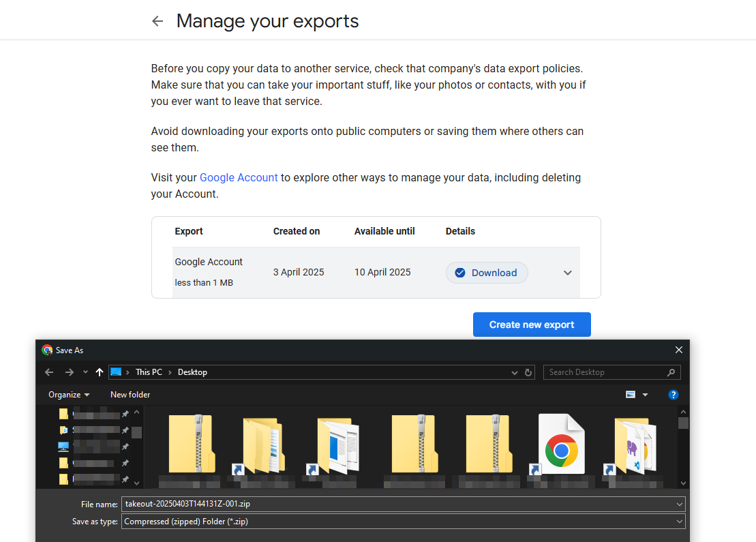The height and width of the screenshot is (542, 756).
Task: Click file list scrollbar down arrow
Action: [x=682, y=483]
